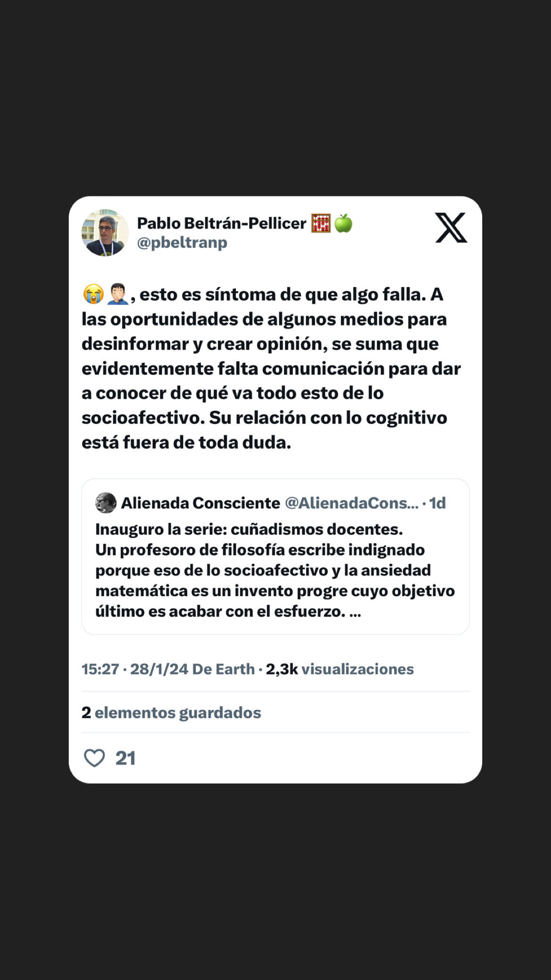Click the De Earth source label
This screenshot has width=551, height=980.
(224, 669)
